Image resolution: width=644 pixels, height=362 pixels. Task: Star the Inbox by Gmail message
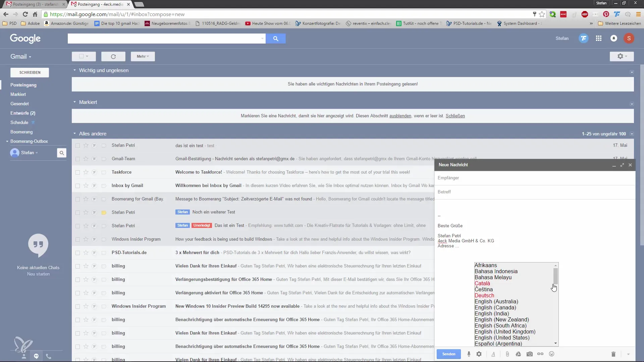pos(86,185)
